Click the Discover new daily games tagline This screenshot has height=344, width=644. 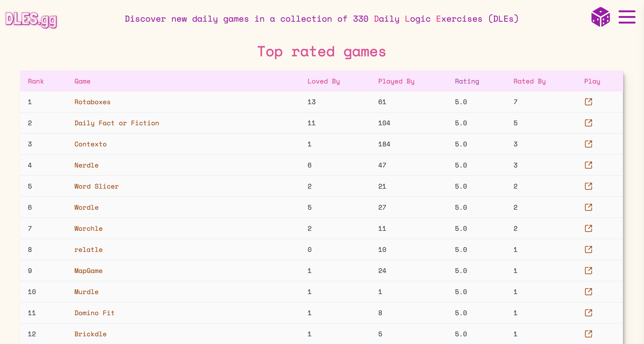click(322, 19)
